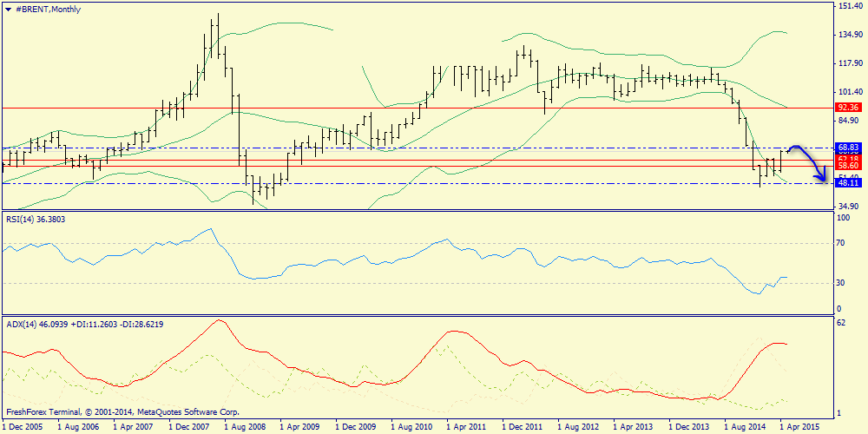Click the RSI scale value 70
Image resolution: width=868 pixels, height=434 pixels.
point(840,245)
